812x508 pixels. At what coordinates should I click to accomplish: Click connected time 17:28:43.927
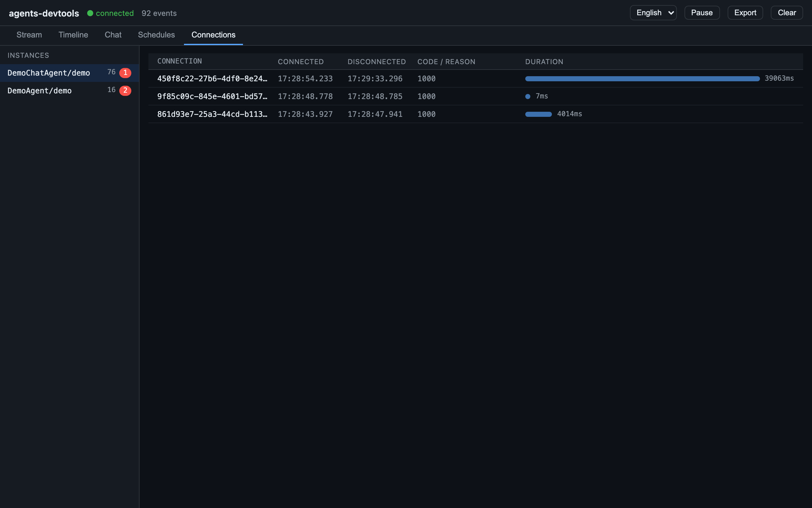305,114
